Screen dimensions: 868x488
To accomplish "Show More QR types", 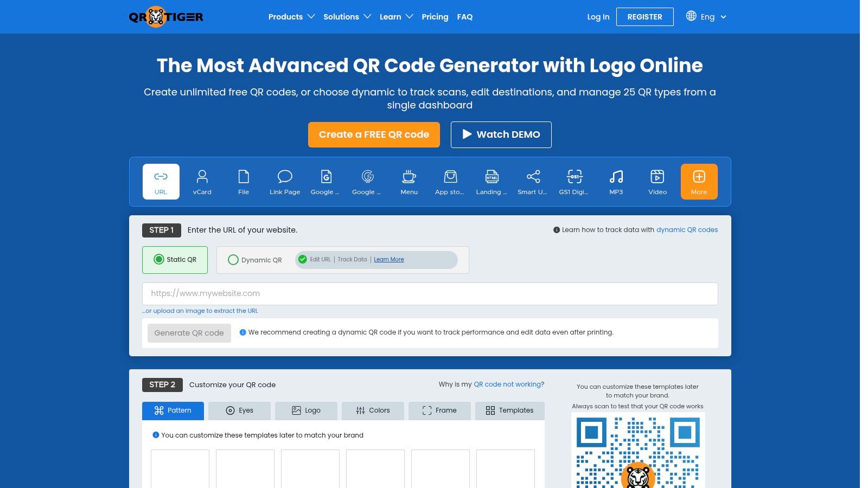I will coord(699,182).
